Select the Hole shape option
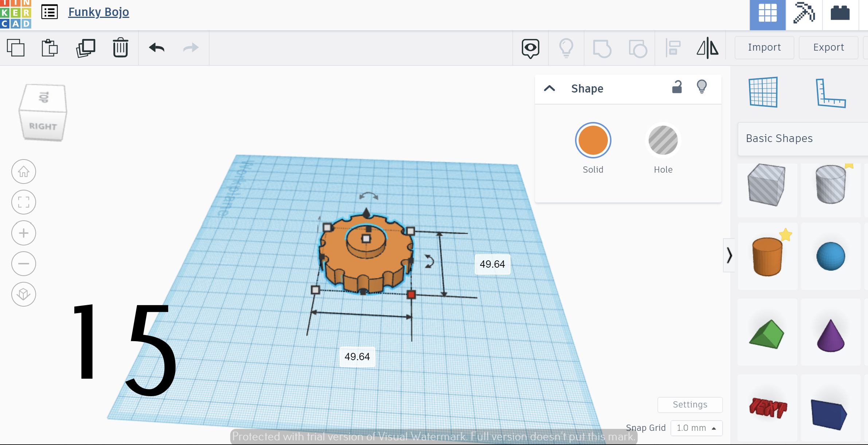Image resolution: width=868 pixels, height=445 pixels. point(663,141)
